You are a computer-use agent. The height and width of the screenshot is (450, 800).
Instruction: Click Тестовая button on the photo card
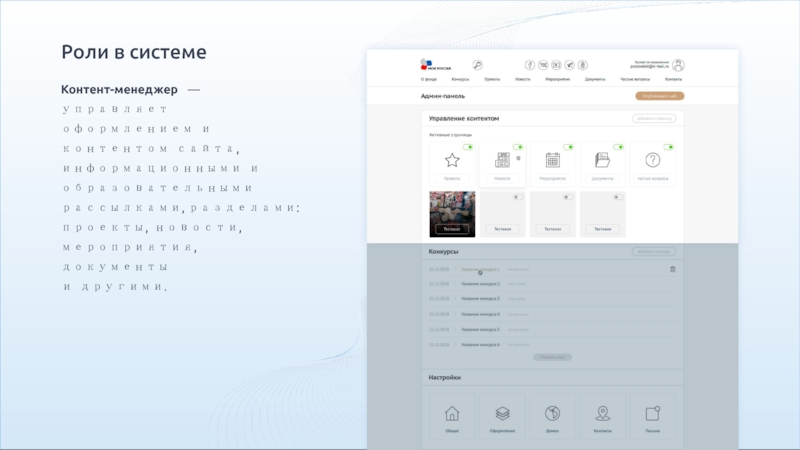(x=452, y=229)
